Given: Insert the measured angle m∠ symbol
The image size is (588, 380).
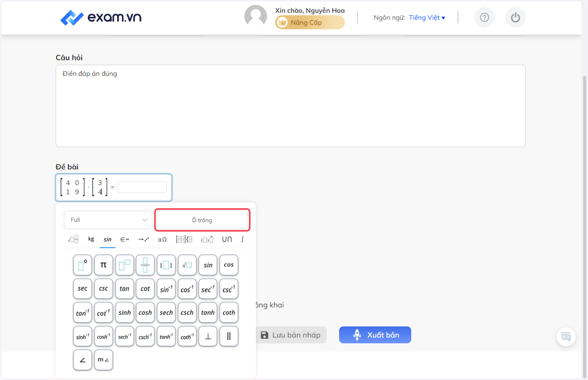Looking at the screenshot, I should tap(103, 360).
